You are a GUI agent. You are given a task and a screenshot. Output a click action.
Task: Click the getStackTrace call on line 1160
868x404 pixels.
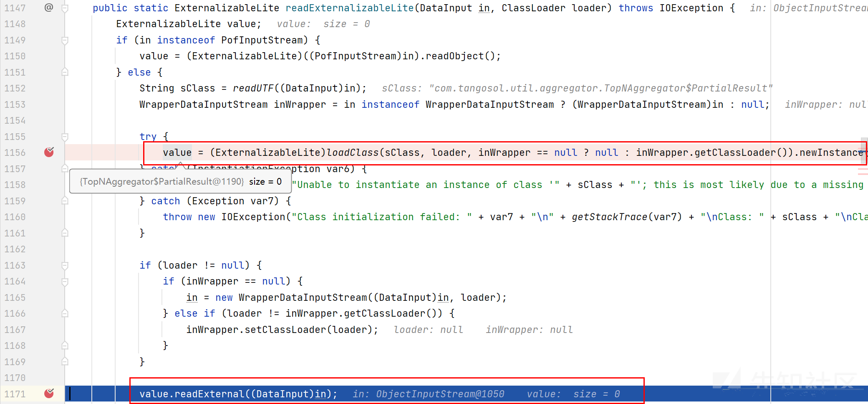pyautogui.click(x=609, y=217)
